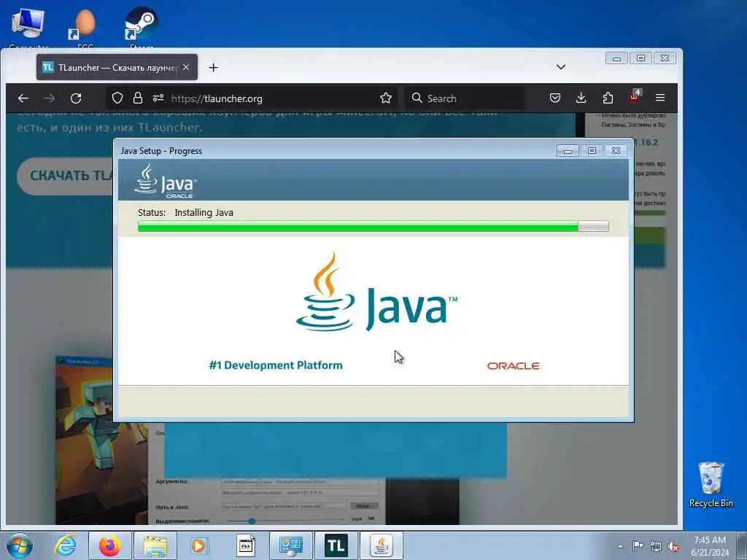Switch to Firefox in taskbar
The width and height of the screenshot is (747, 560).
click(x=109, y=545)
